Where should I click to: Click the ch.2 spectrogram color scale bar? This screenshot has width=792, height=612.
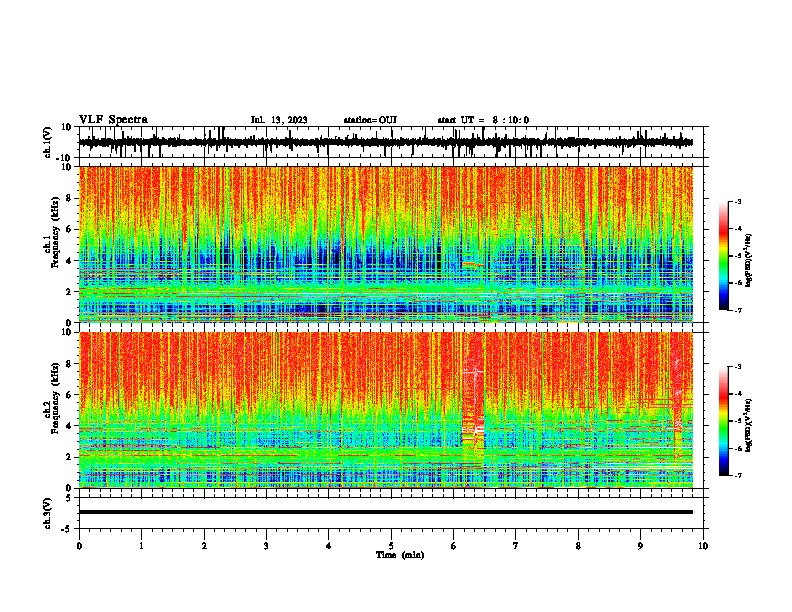click(x=723, y=421)
